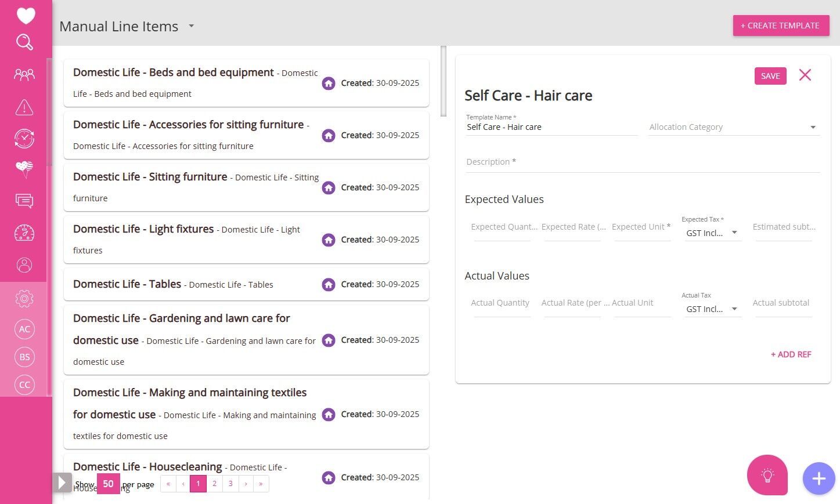Click the warning triangle alerts icon

point(24,107)
